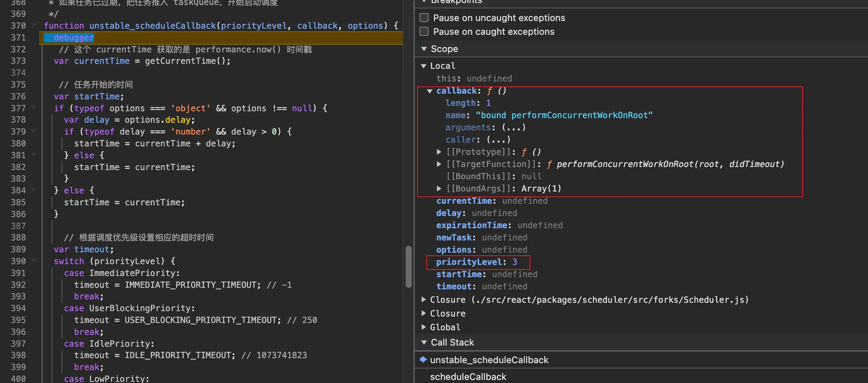Collapse the Scope section
This screenshot has width=868, height=383.
pyautogui.click(x=424, y=49)
